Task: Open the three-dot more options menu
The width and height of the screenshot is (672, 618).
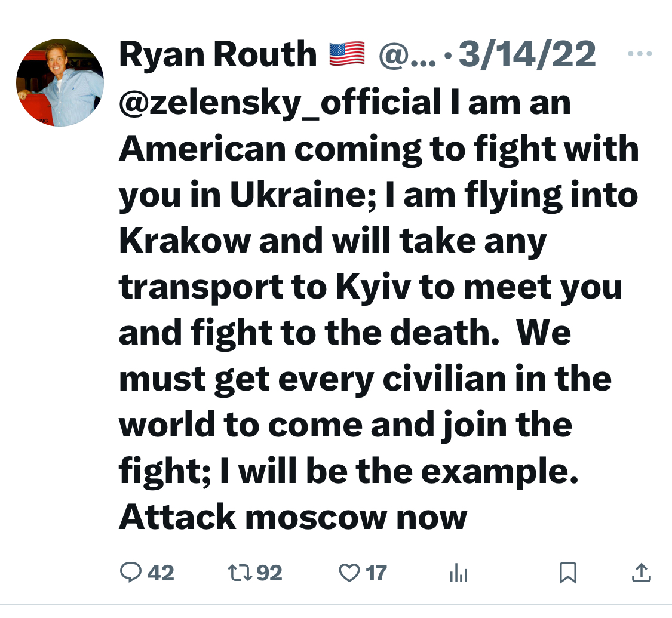Action: tap(641, 54)
